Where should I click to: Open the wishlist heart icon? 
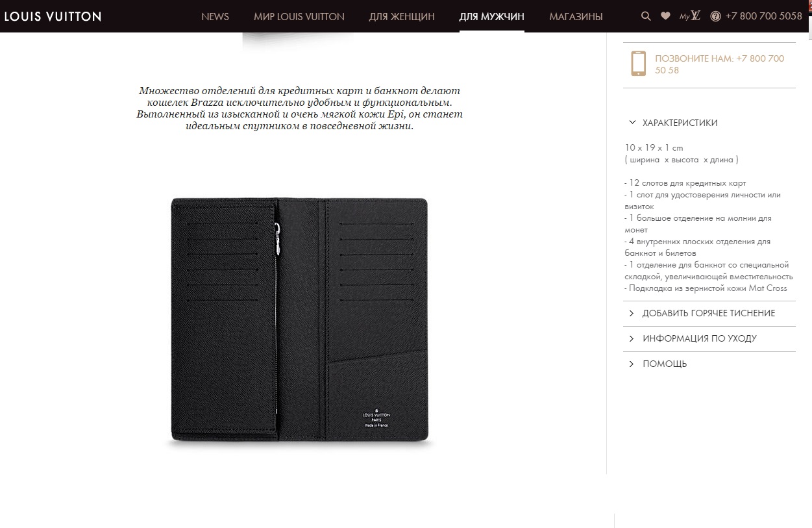[x=665, y=16]
